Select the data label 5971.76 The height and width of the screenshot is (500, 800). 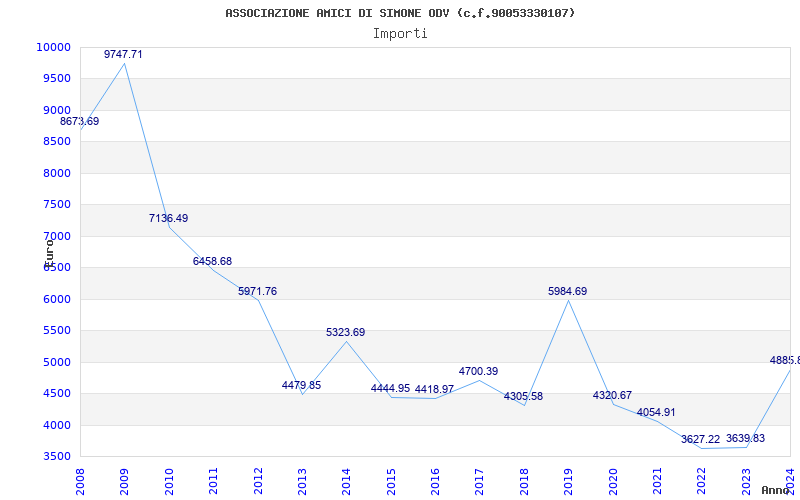(258, 291)
